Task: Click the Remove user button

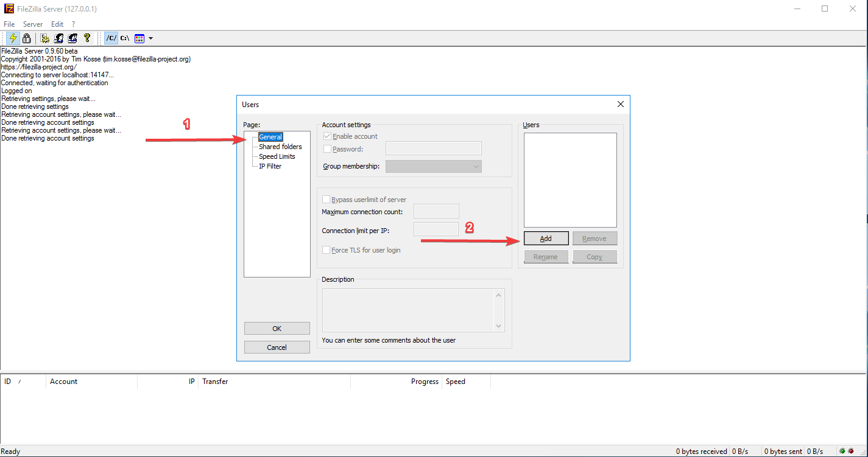Action: point(595,239)
